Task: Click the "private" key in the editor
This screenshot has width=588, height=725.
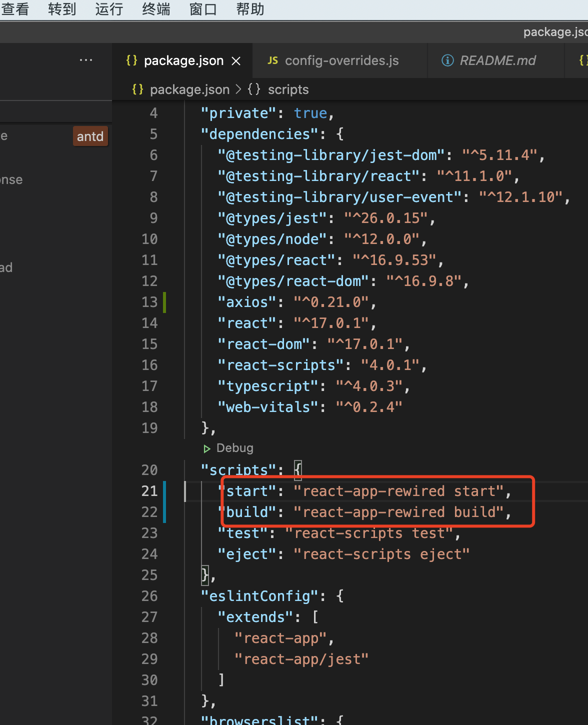Action: tap(238, 113)
